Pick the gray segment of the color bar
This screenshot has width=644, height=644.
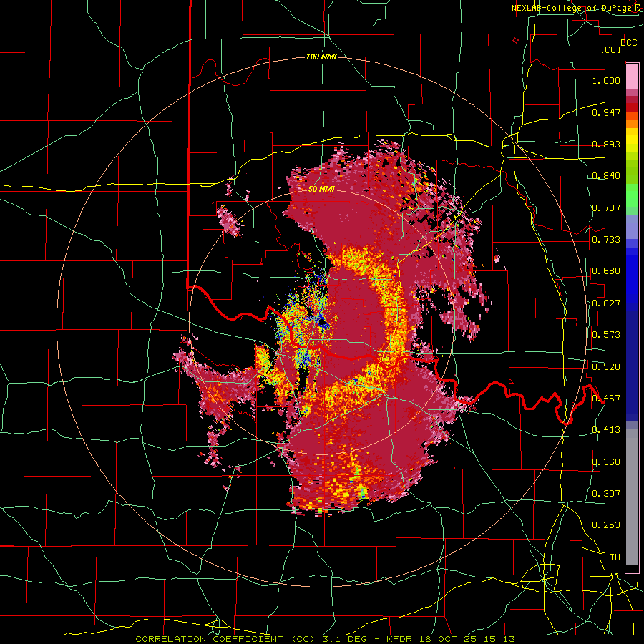point(632,497)
